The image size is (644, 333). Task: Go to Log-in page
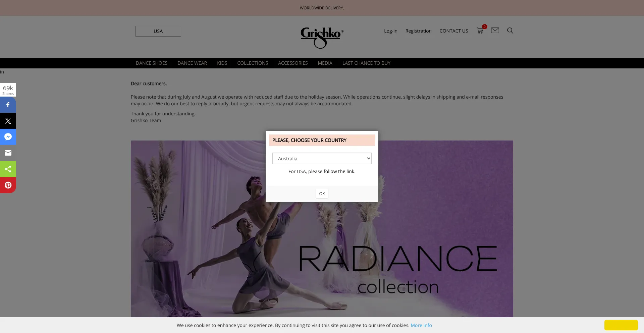click(391, 31)
